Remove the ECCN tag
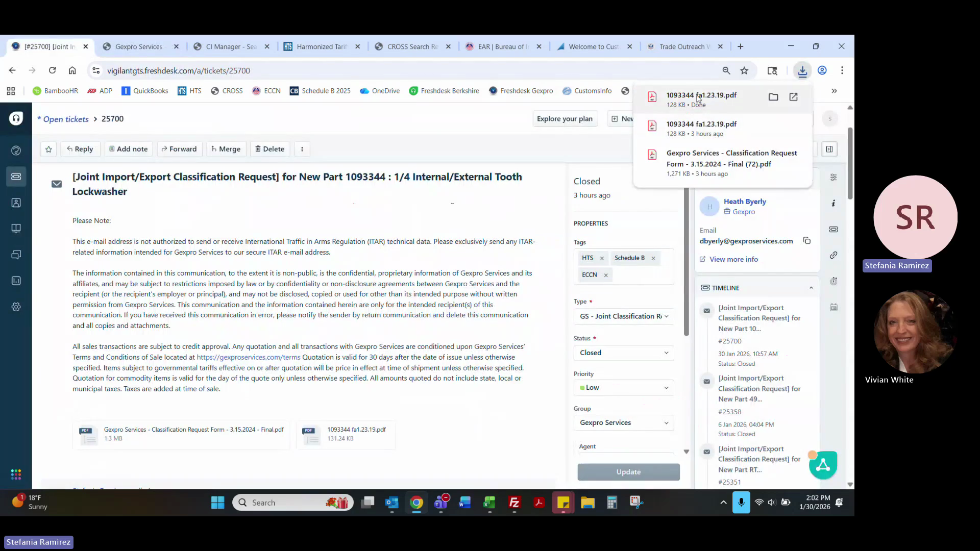The width and height of the screenshot is (980, 551). tap(606, 275)
